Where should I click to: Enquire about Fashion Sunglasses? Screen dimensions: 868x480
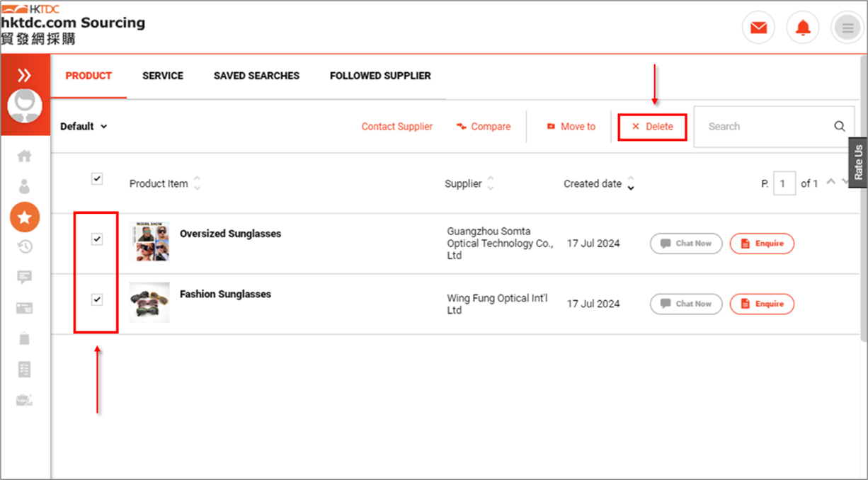point(762,304)
